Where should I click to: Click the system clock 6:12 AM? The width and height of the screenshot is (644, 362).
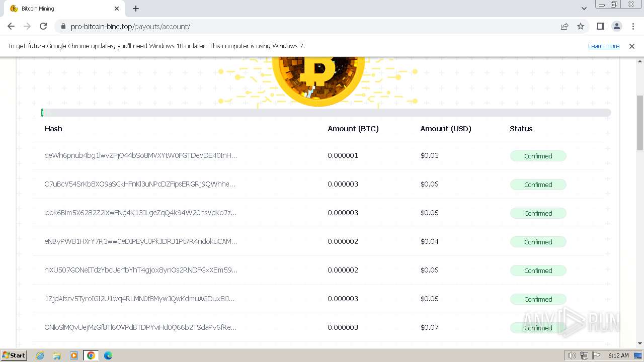coord(618,355)
